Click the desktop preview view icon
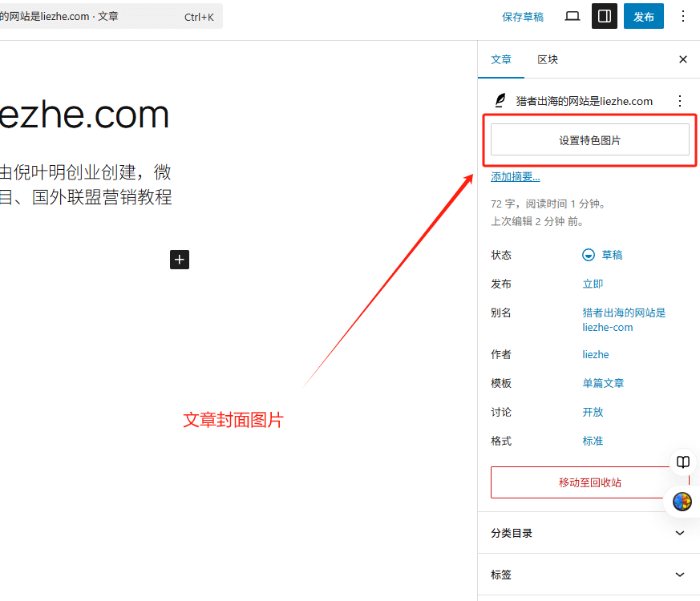700x601 pixels. (x=573, y=16)
